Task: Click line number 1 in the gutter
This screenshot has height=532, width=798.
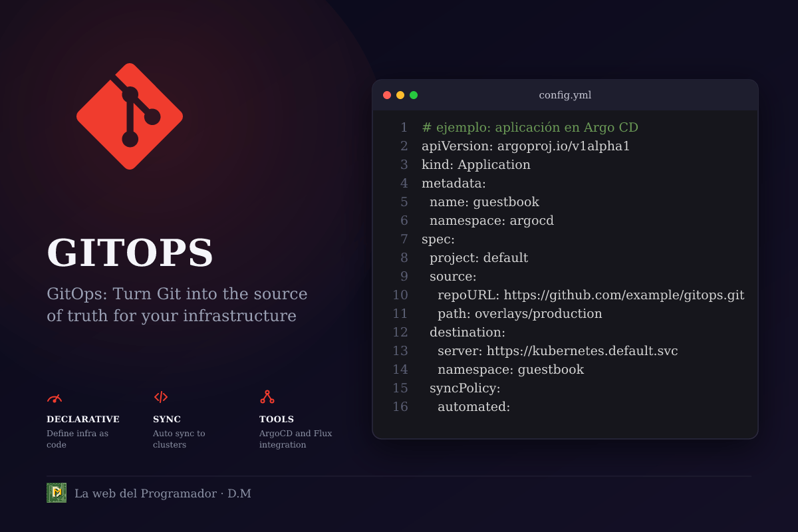Action: pos(404,128)
